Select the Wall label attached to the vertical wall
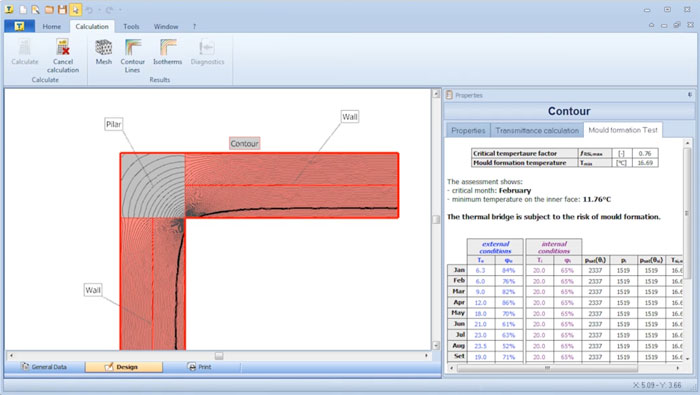This screenshot has width=700, height=395. pyautogui.click(x=93, y=290)
